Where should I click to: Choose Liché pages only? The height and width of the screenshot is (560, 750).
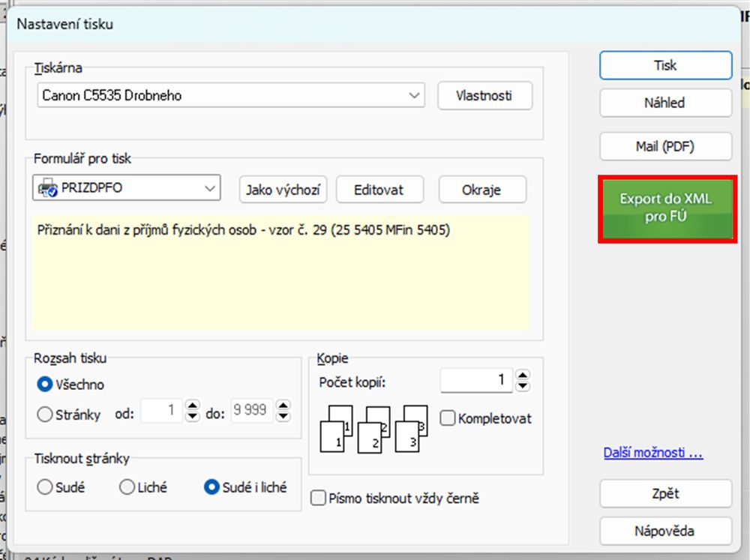(127, 487)
